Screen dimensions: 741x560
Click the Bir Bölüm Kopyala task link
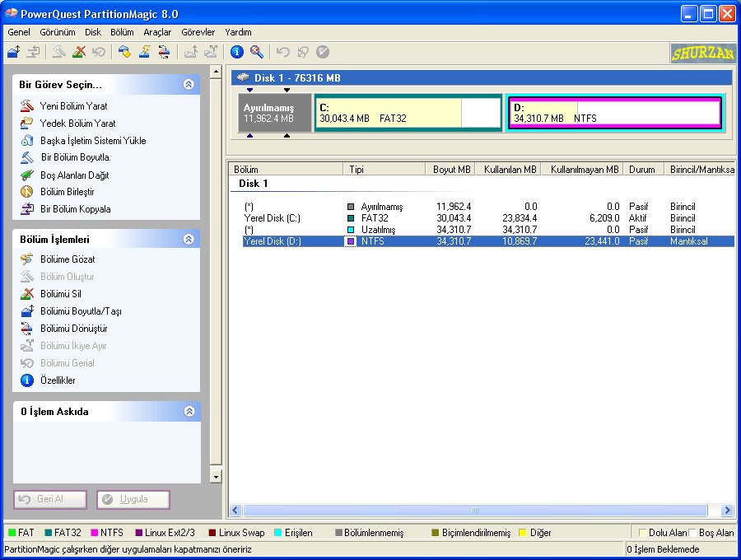point(76,209)
